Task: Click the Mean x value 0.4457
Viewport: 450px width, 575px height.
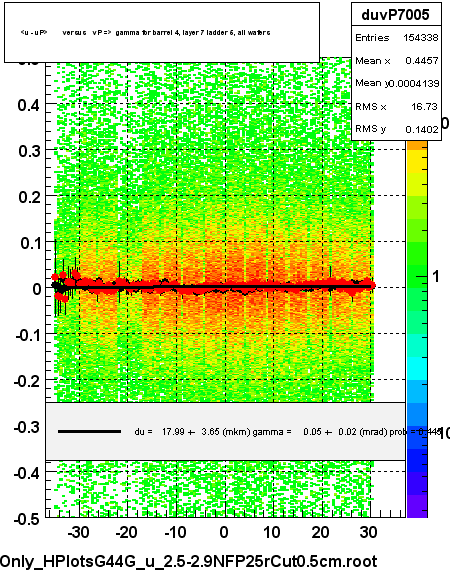Action: (x=422, y=61)
